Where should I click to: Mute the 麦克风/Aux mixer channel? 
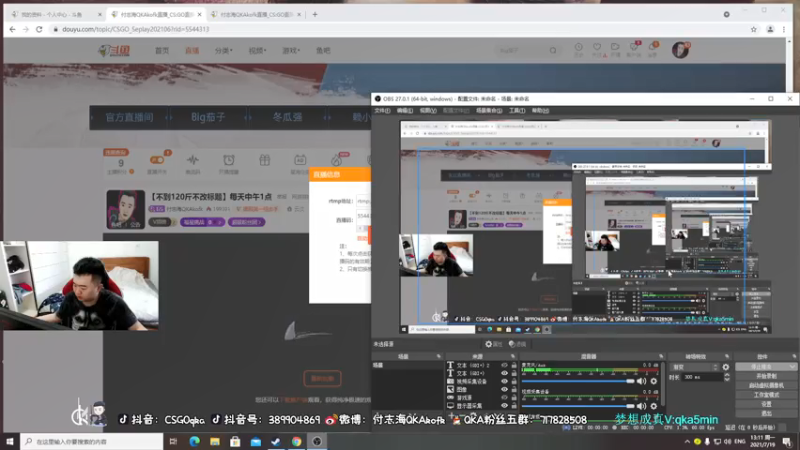[641, 381]
